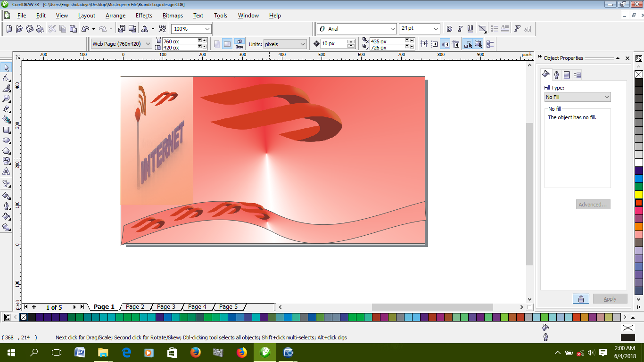
Task: Open CorelDRAW from the Windows taskbar
Action: [264, 352]
